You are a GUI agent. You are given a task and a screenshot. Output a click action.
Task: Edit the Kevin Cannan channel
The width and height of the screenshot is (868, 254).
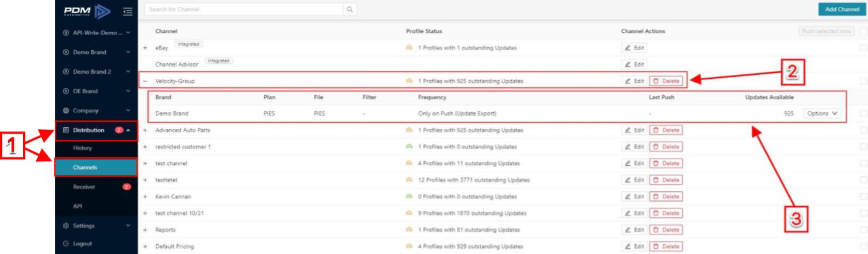pyautogui.click(x=634, y=196)
